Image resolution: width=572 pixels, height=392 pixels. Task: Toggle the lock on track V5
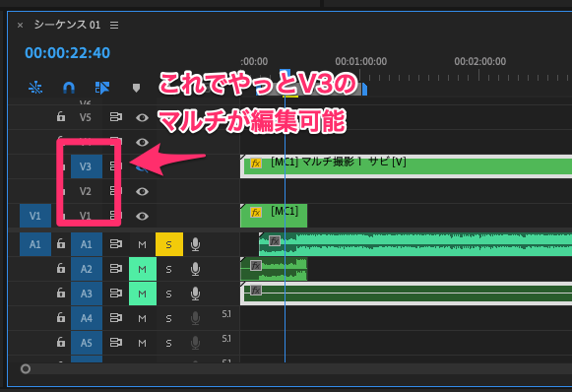click(x=61, y=117)
